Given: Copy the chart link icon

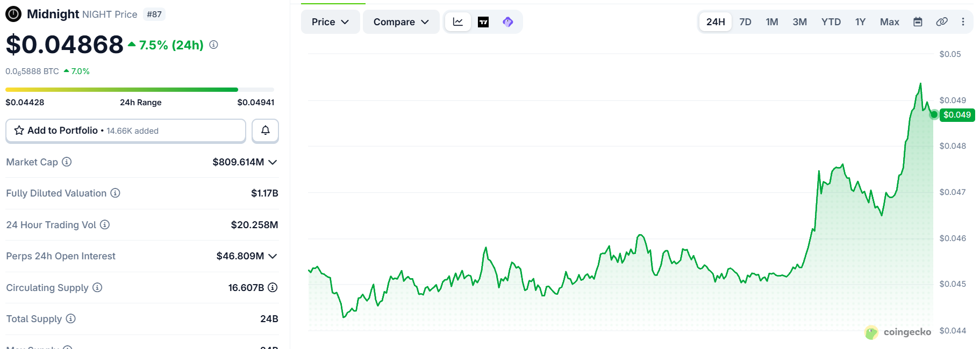Looking at the screenshot, I should 942,22.
